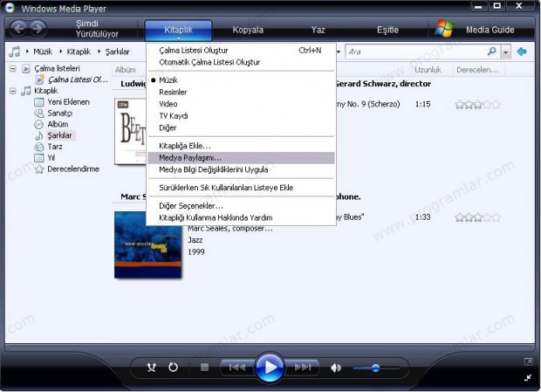Sort by Derecelen... column header
541x392 pixels.
tap(477, 70)
